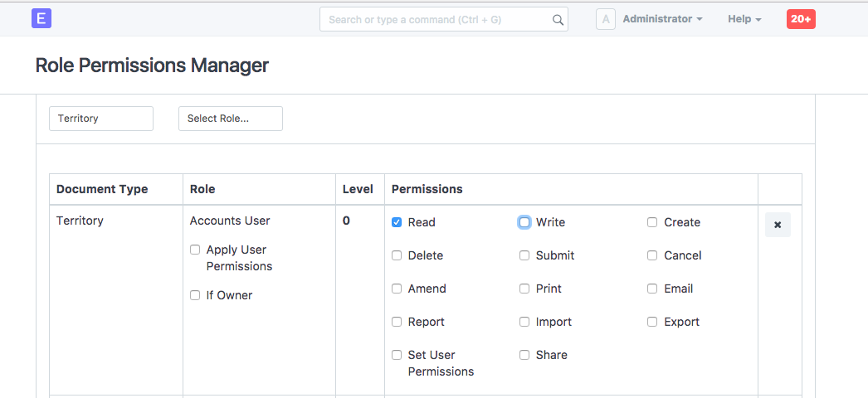Open the Territory document type dropdown
The height and width of the screenshot is (398, 868).
(101, 119)
